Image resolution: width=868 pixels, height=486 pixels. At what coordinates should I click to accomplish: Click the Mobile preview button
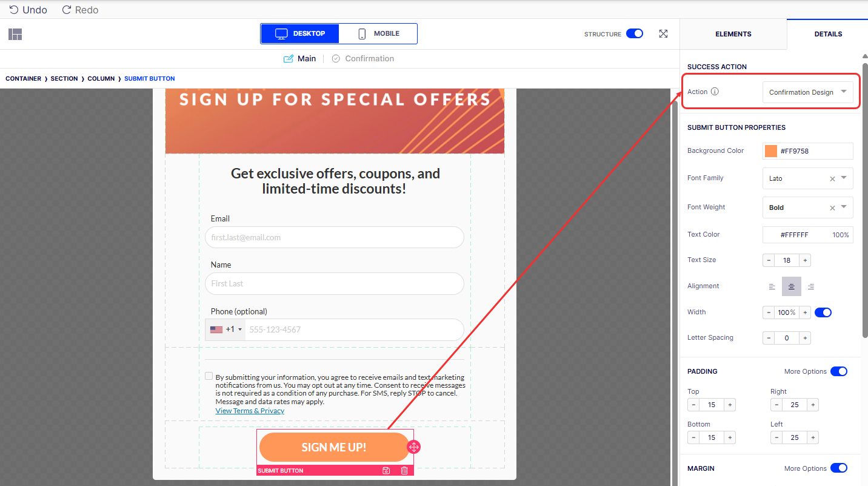[x=378, y=34]
